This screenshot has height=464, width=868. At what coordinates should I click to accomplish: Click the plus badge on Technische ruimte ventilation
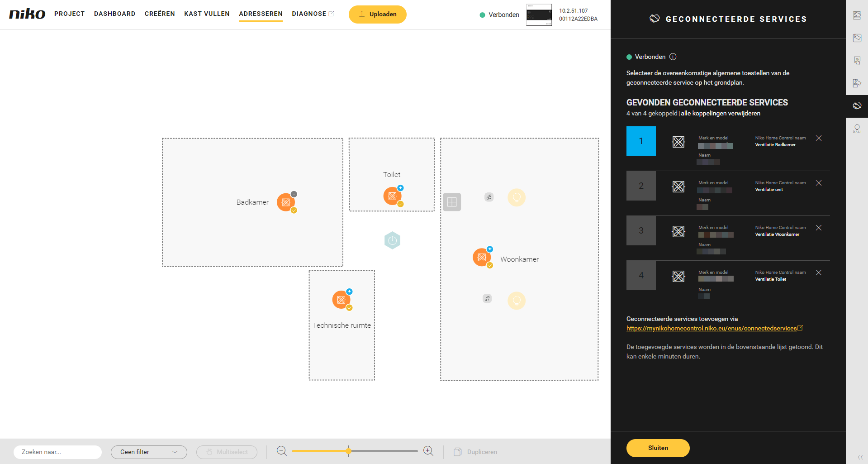(349, 292)
